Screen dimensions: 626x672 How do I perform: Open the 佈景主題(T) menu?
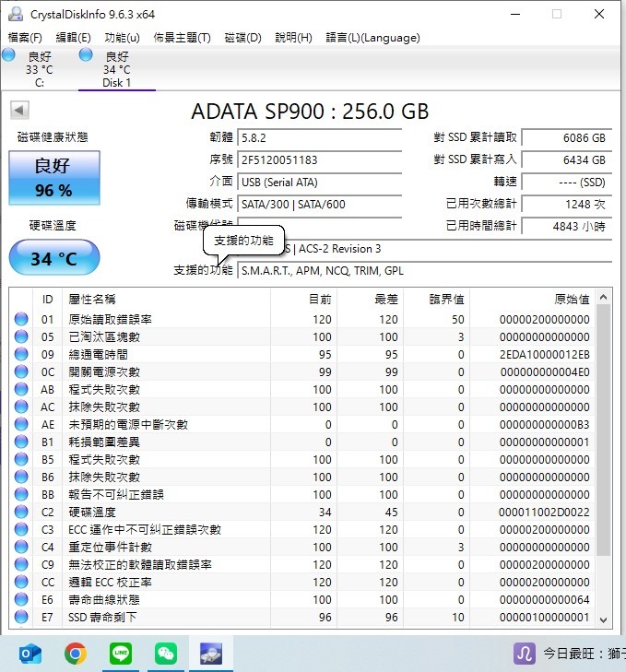point(183,38)
